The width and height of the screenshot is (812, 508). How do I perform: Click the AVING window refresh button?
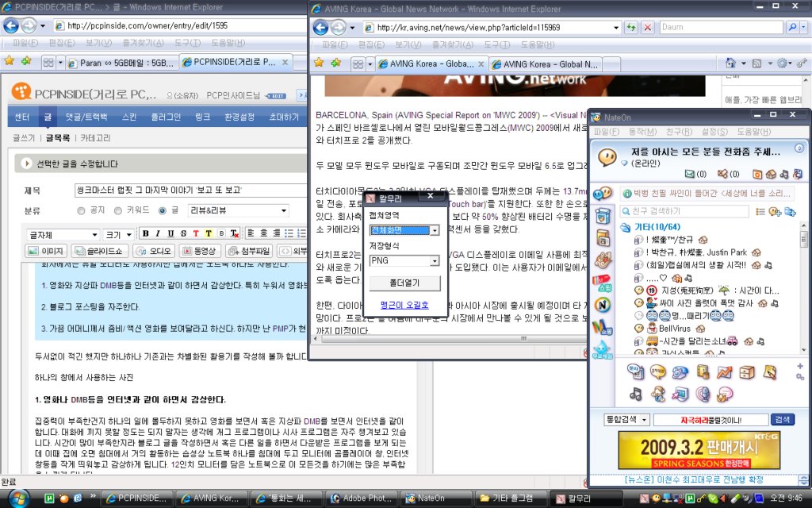click(x=630, y=28)
